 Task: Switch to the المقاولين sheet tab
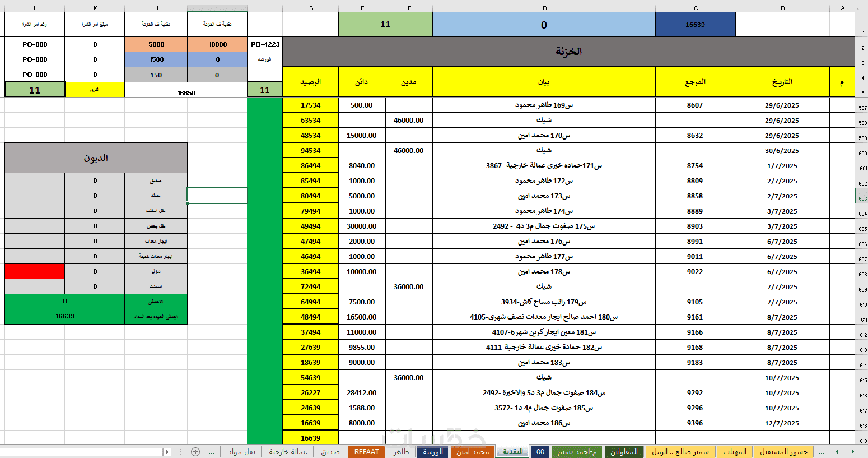pyautogui.click(x=624, y=452)
